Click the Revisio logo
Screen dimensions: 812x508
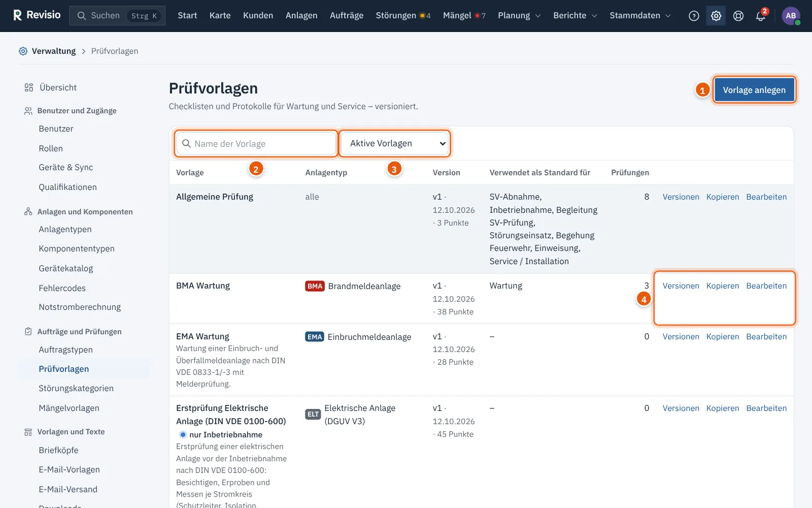click(37, 15)
